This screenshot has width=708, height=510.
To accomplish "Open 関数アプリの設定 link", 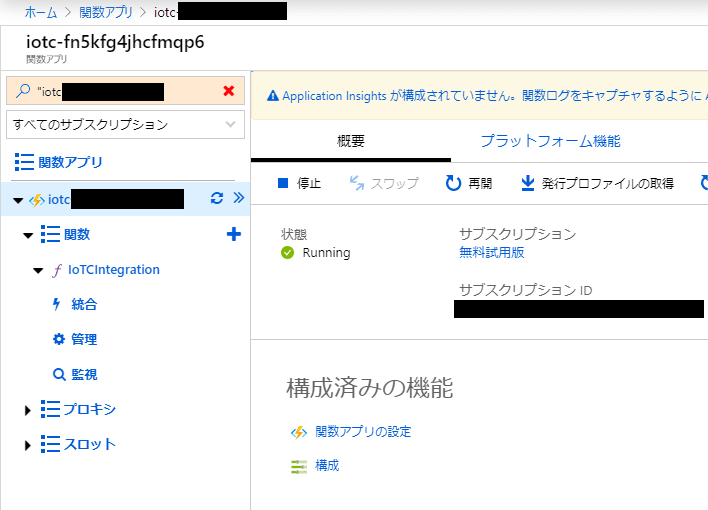I will point(363,431).
